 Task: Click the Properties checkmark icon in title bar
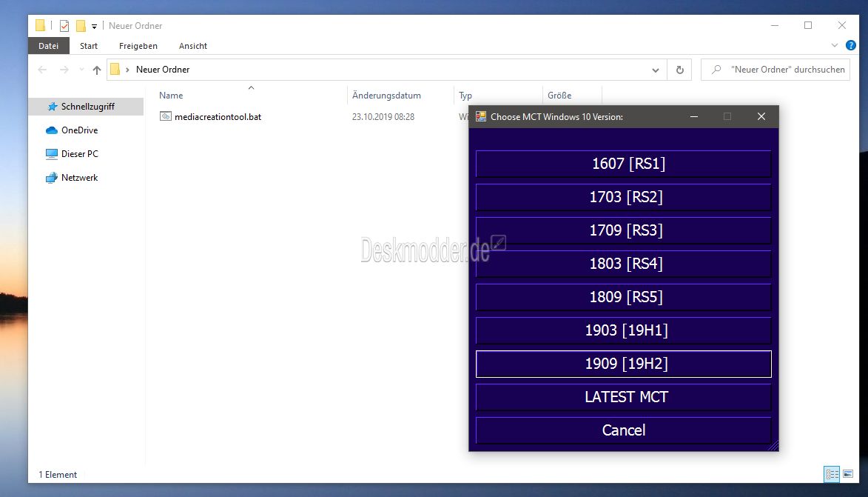[x=64, y=25]
